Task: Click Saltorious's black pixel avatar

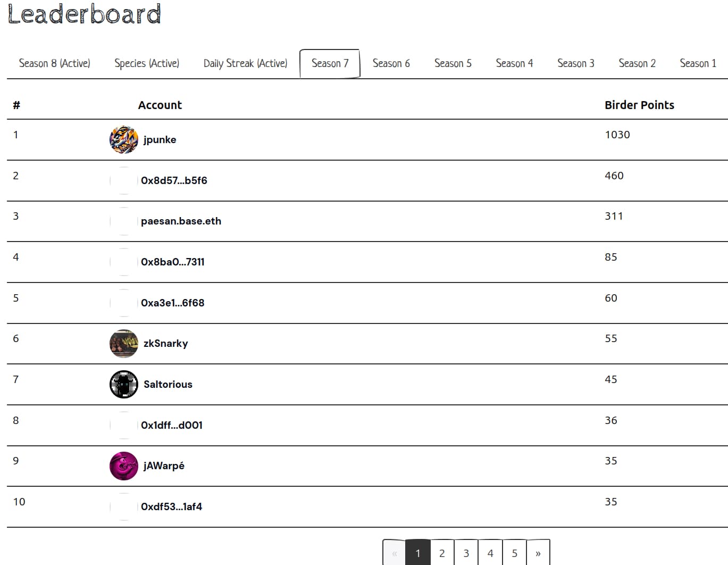Action: pyautogui.click(x=123, y=385)
